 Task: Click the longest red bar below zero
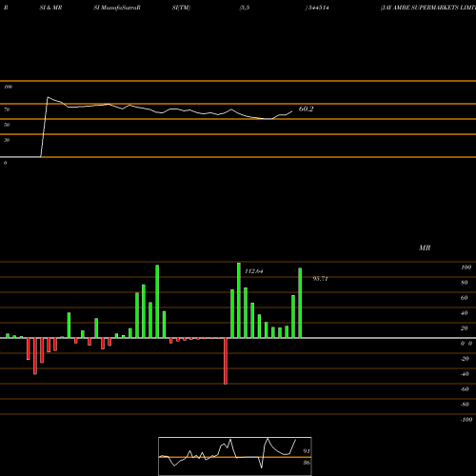(x=226, y=361)
